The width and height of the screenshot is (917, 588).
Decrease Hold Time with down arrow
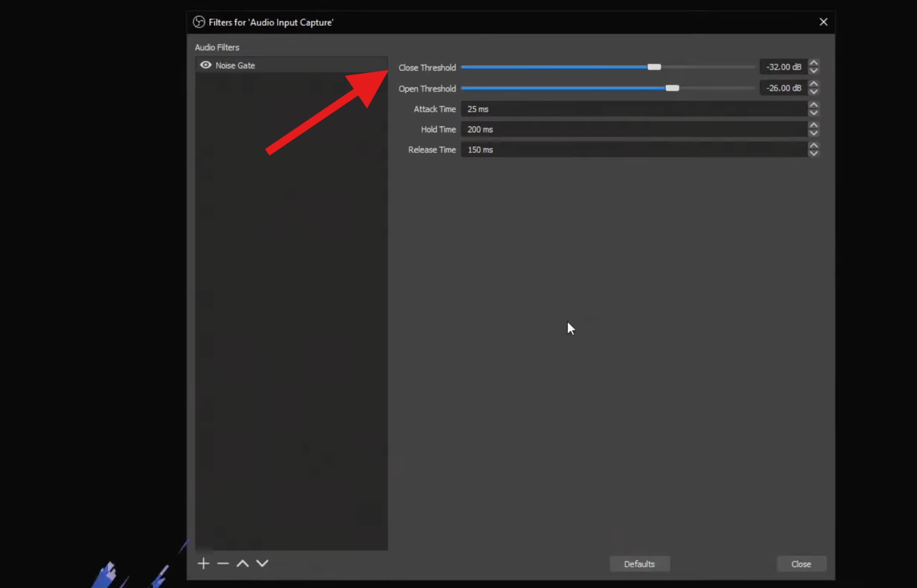814,133
